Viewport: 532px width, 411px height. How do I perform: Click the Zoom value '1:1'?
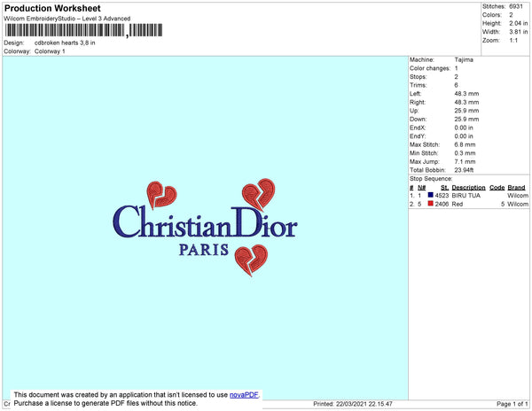click(513, 41)
